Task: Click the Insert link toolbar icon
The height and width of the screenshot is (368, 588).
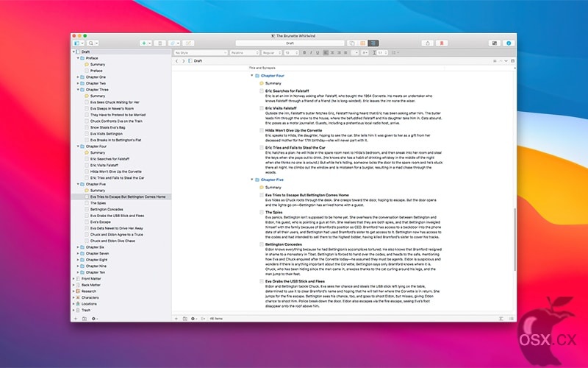Action: [x=174, y=43]
